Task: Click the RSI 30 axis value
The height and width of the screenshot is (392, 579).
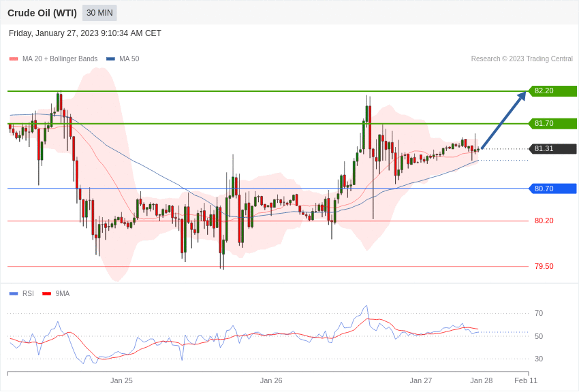Action: (x=539, y=359)
